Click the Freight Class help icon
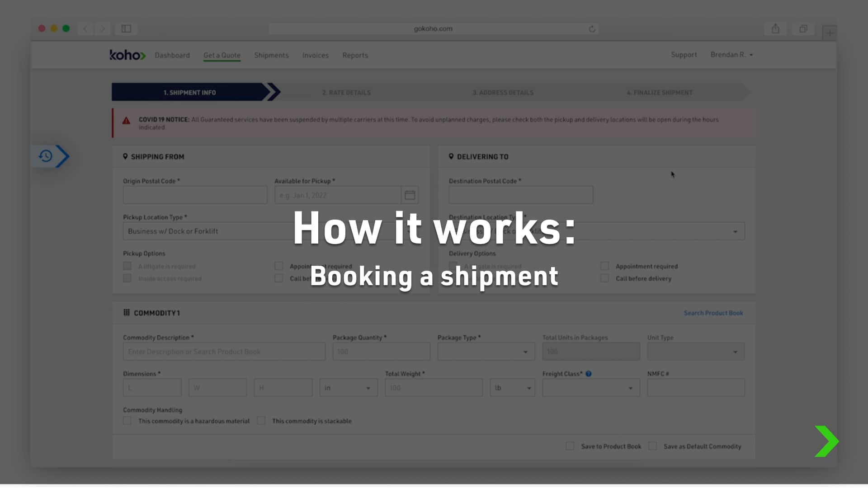 tap(588, 374)
